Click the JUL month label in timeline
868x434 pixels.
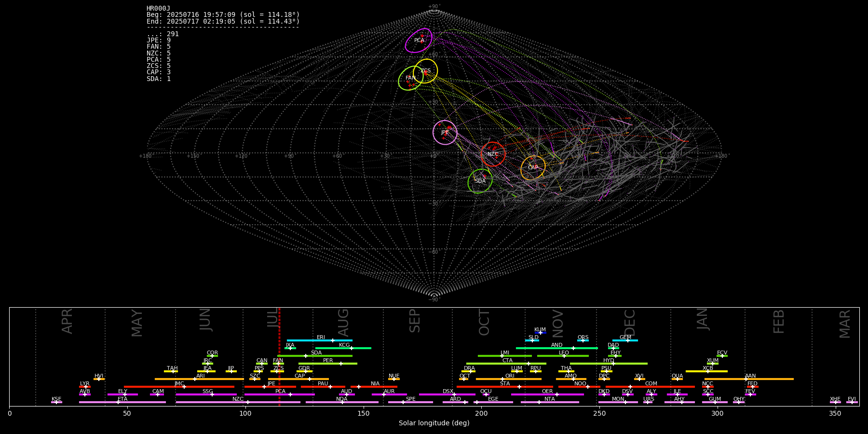pos(273,319)
